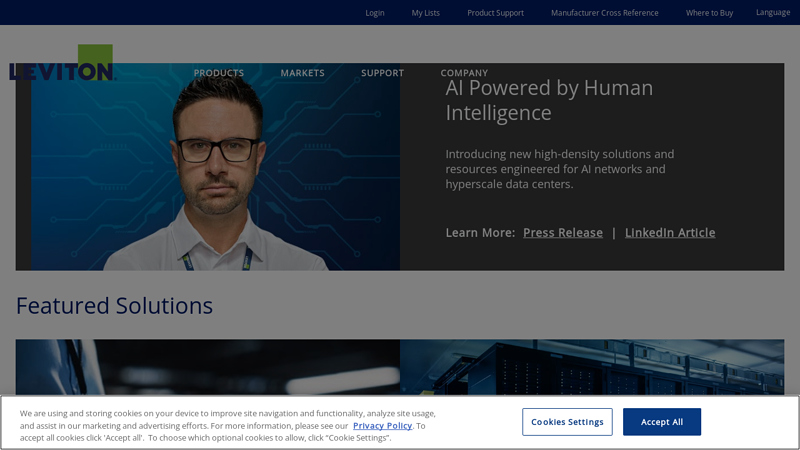This screenshot has height=450, width=800.
Task: Open the LinkedIn Article link
Action: pos(669,233)
